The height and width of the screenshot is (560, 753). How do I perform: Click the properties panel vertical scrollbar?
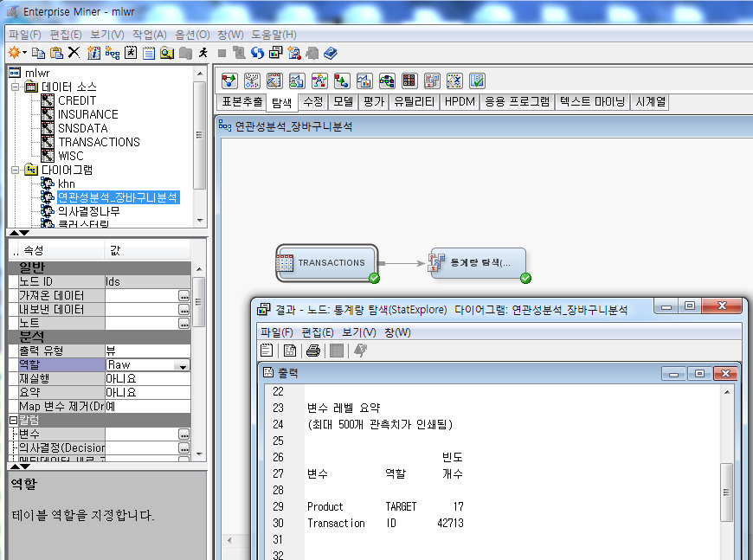[199, 302]
